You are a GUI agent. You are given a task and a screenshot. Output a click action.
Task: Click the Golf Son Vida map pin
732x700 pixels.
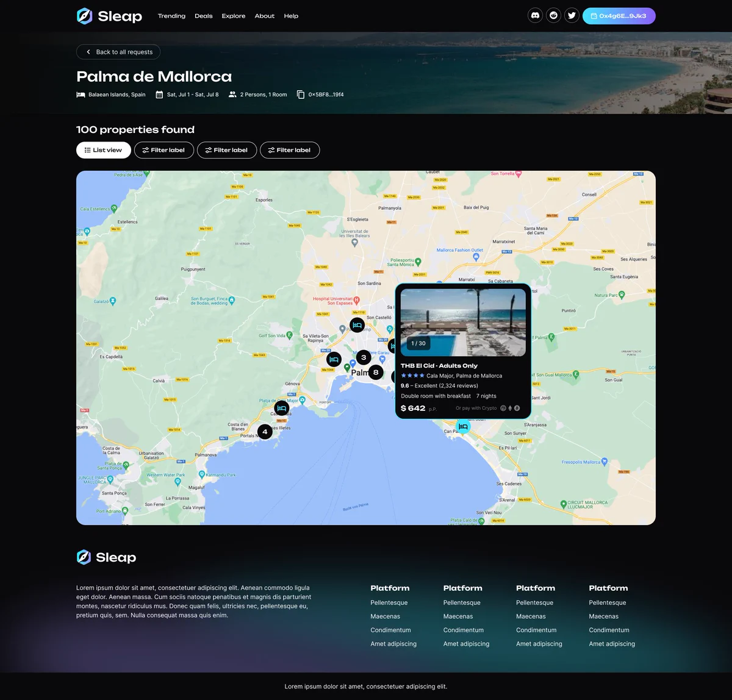click(x=290, y=335)
